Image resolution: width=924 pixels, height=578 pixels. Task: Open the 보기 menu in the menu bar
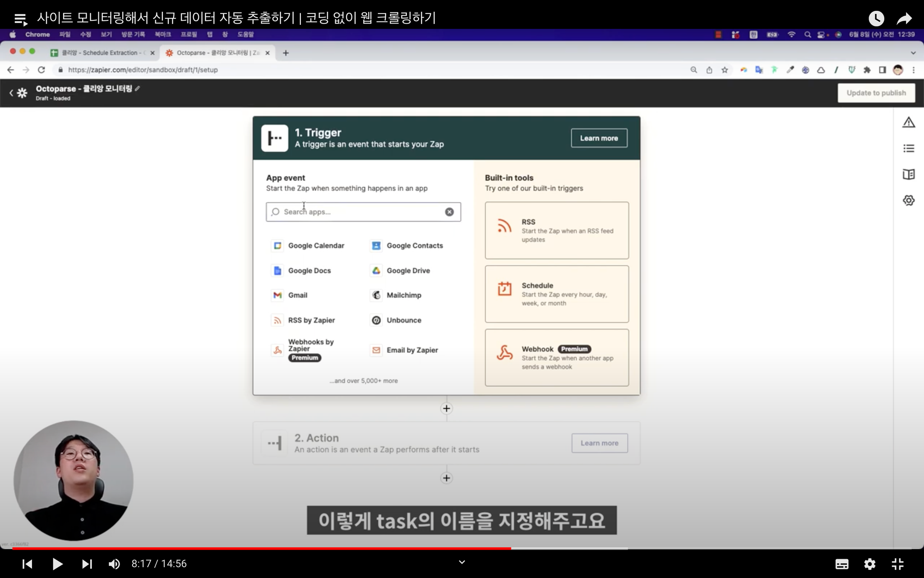tap(106, 34)
